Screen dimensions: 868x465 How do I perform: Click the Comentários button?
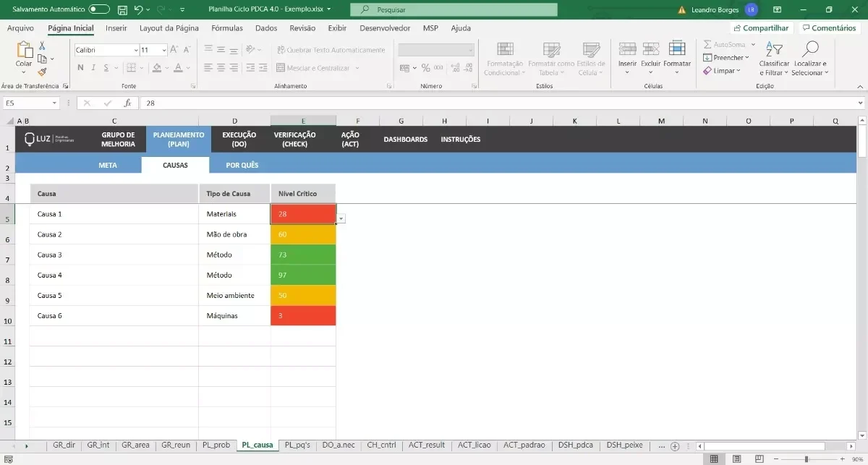tap(828, 28)
